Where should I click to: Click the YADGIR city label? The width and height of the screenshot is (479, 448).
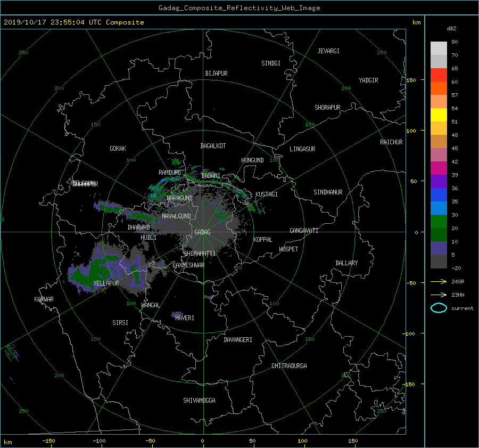(x=368, y=80)
